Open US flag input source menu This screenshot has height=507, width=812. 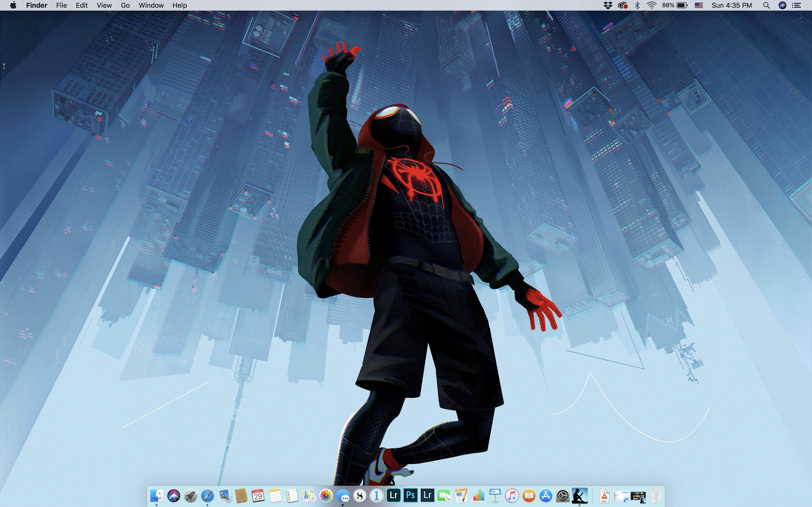(699, 5)
